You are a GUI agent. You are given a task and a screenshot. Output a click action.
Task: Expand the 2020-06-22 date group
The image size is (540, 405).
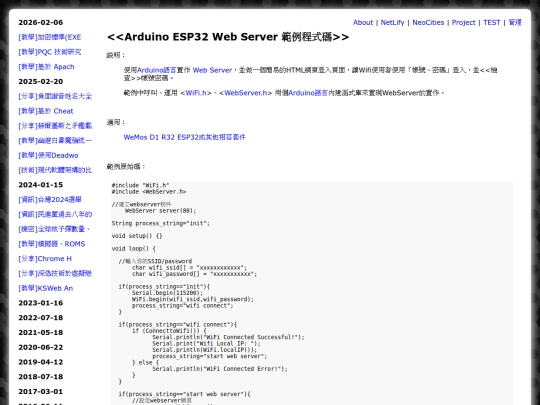[41, 347]
